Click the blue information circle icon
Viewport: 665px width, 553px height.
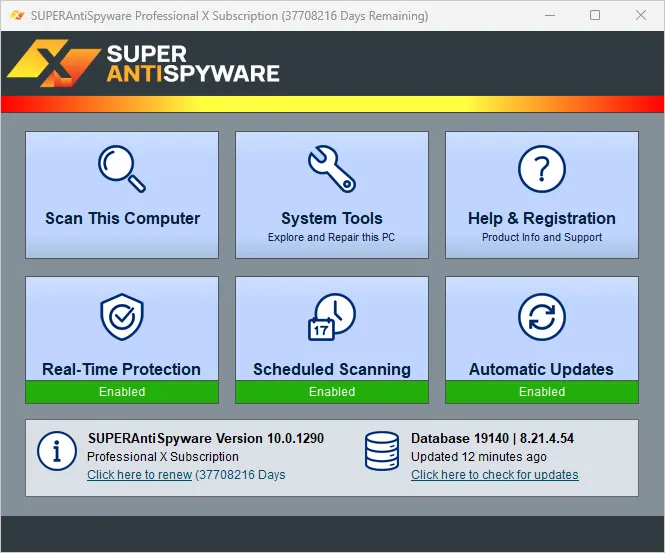57,451
